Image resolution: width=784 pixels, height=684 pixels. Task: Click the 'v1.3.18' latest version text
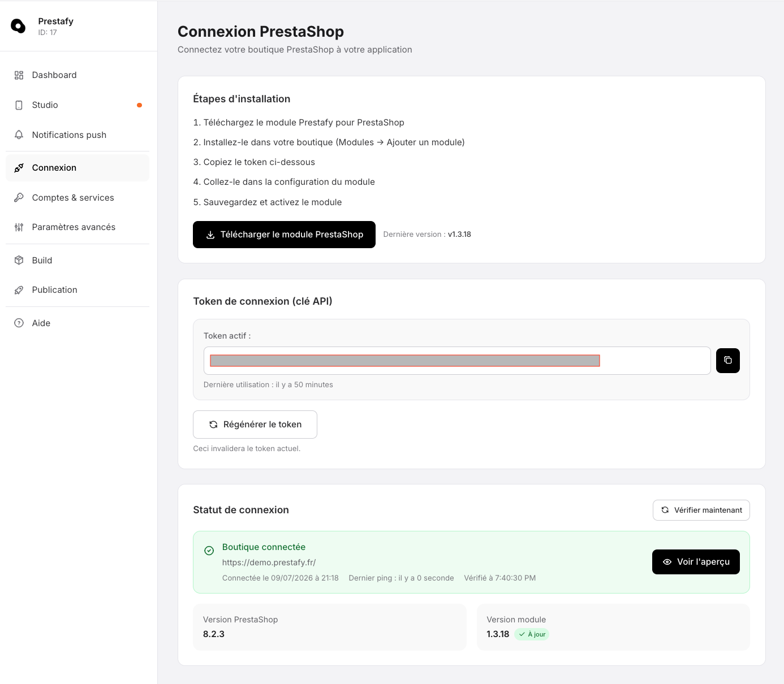[459, 235]
